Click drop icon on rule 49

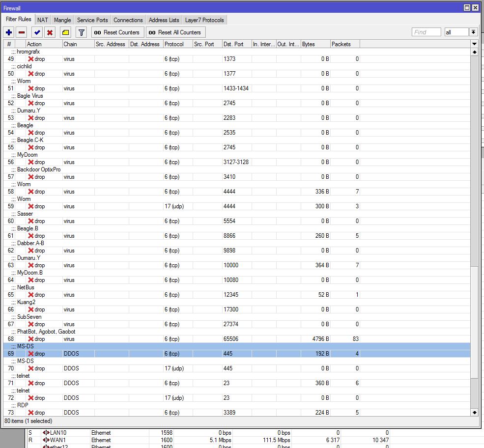click(30, 59)
